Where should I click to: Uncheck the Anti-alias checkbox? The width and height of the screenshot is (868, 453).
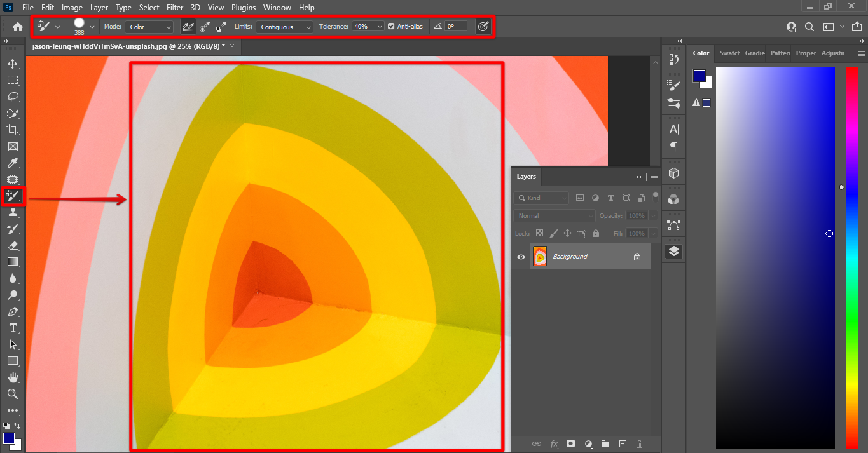pyautogui.click(x=391, y=27)
